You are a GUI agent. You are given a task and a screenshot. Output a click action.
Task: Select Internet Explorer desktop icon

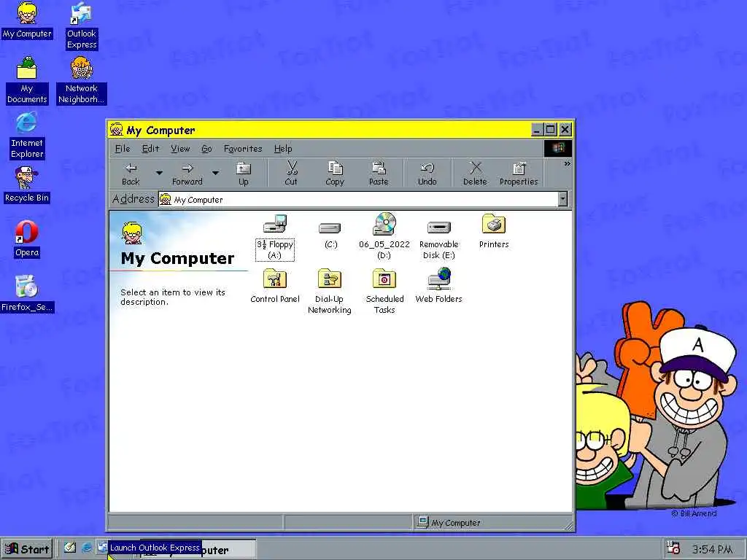[x=27, y=135]
